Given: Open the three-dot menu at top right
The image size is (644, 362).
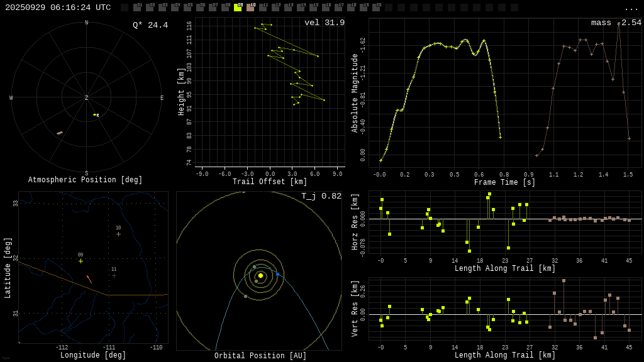Looking at the screenshot, I should coord(631,8).
